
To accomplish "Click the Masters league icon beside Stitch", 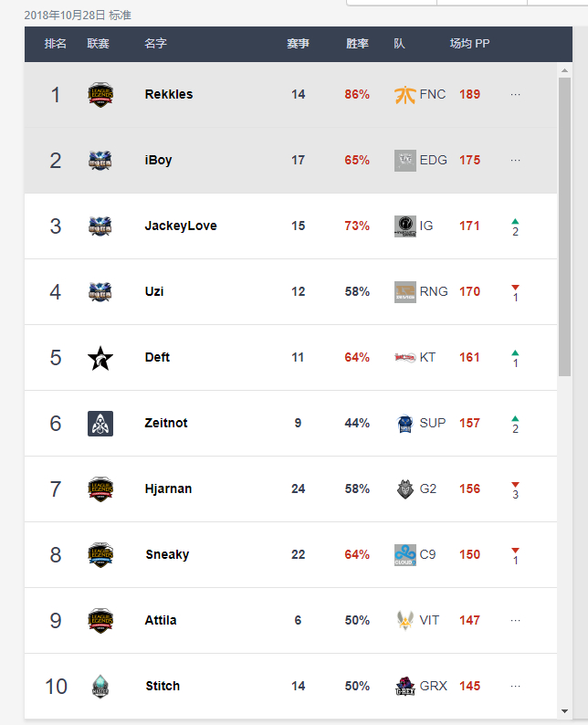I will (100, 687).
